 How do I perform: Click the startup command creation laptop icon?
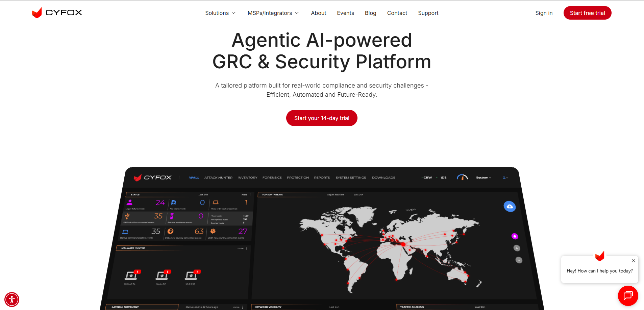[125, 232]
